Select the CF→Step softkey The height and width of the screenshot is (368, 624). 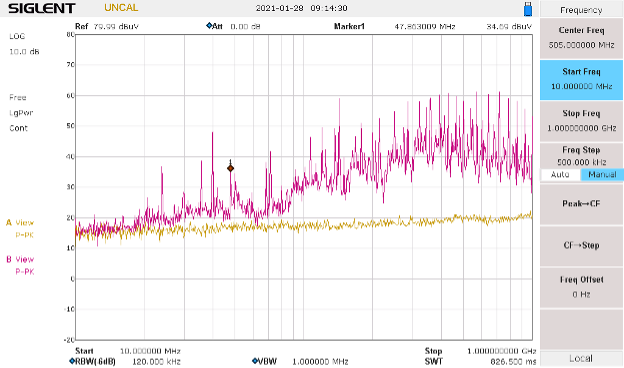581,245
